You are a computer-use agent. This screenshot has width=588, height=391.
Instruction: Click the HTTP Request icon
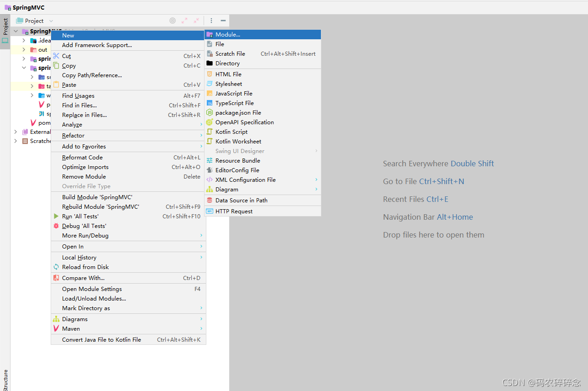pos(210,211)
